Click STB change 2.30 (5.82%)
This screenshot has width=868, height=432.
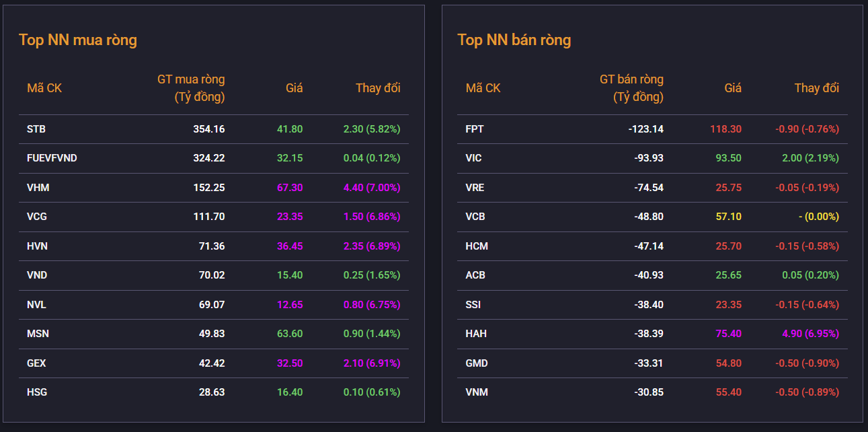372,129
